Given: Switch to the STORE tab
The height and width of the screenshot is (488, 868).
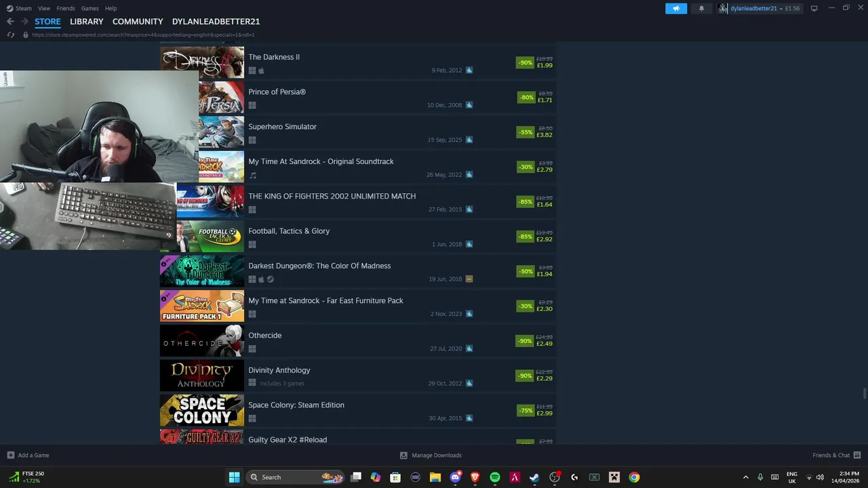Looking at the screenshot, I should coord(47,22).
